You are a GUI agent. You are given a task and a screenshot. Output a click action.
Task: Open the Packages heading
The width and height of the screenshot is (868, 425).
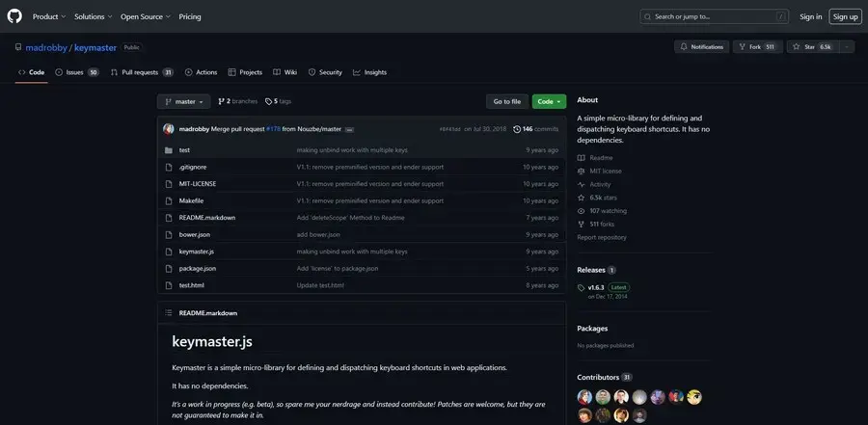point(592,329)
